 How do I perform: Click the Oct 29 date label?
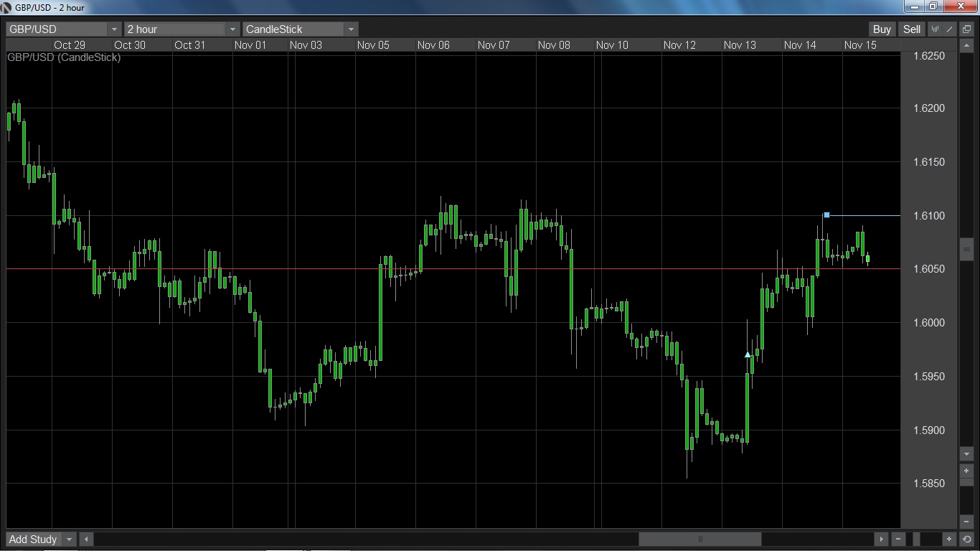pos(70,44)
